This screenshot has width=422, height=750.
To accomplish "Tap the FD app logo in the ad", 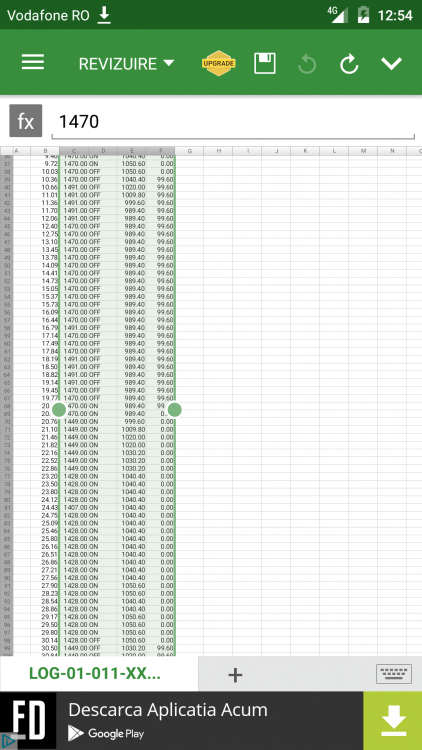I will tap(28, 720).
